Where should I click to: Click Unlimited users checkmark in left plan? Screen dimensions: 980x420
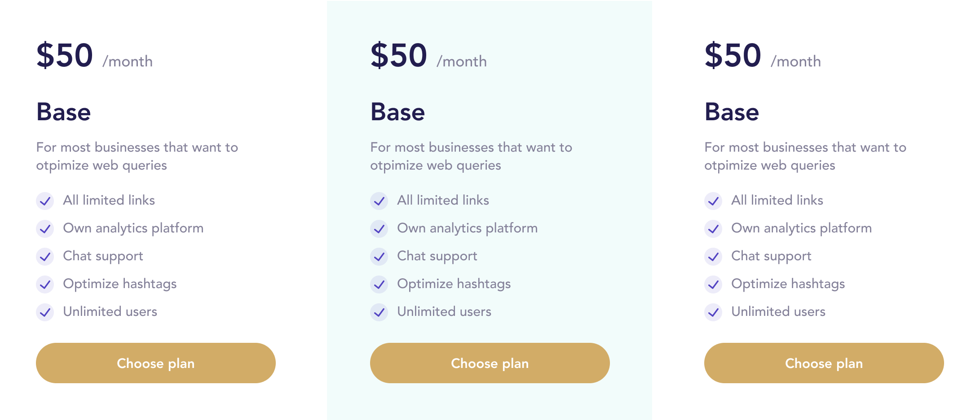tap(45, 312)
